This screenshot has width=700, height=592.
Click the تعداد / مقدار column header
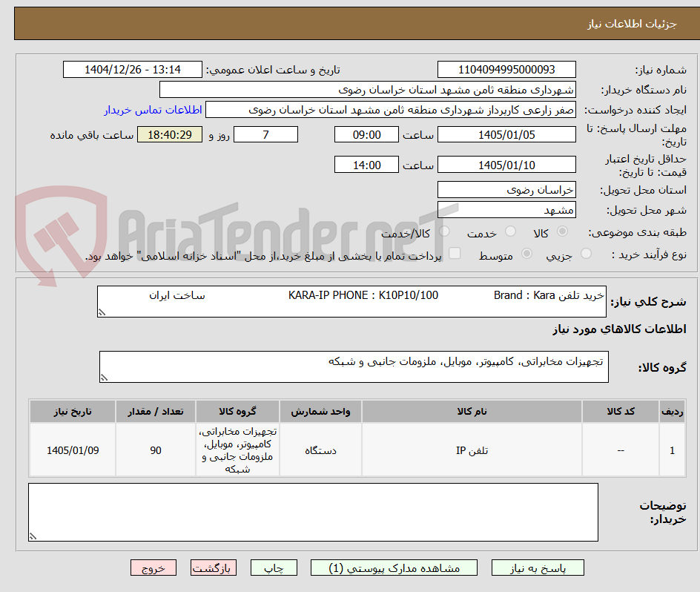(156, 412)
